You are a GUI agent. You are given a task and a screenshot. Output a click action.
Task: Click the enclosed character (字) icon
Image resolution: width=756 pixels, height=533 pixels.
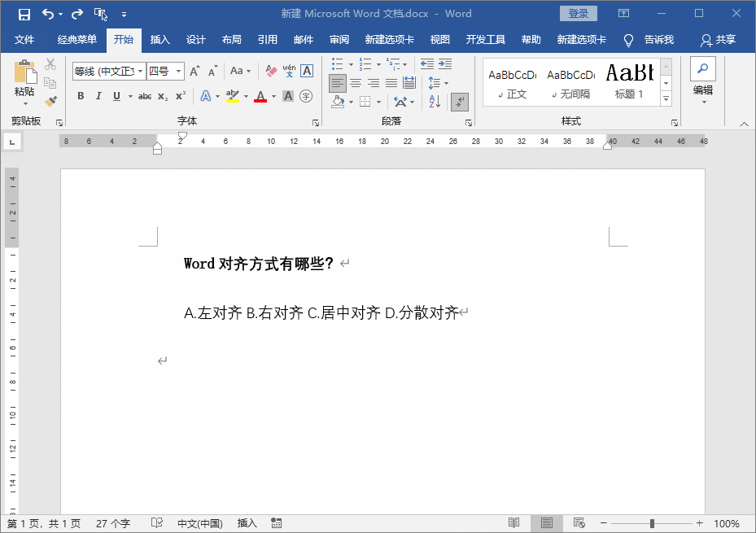[306, 96]
